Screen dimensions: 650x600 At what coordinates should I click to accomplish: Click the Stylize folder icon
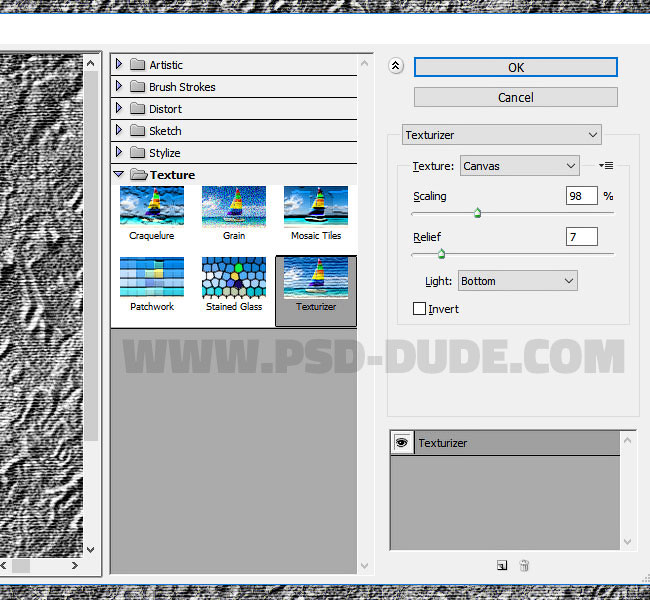(x=137, y=152)
